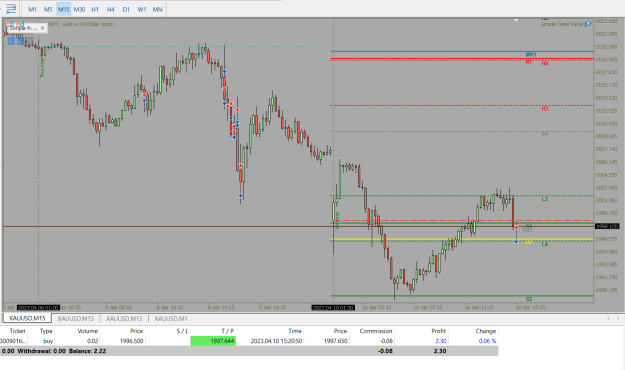Close the Simple P... tooltip box
625x370 pixels.
(43, 28)
